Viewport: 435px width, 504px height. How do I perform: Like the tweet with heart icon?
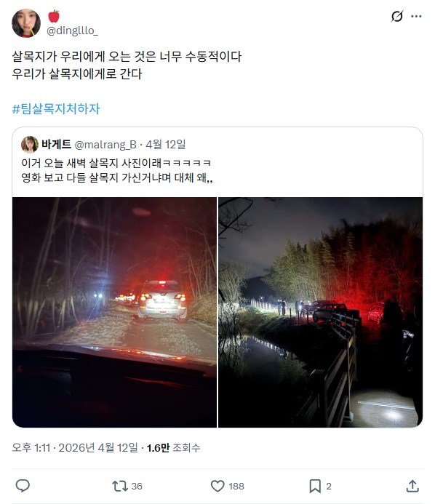point(227,486)
